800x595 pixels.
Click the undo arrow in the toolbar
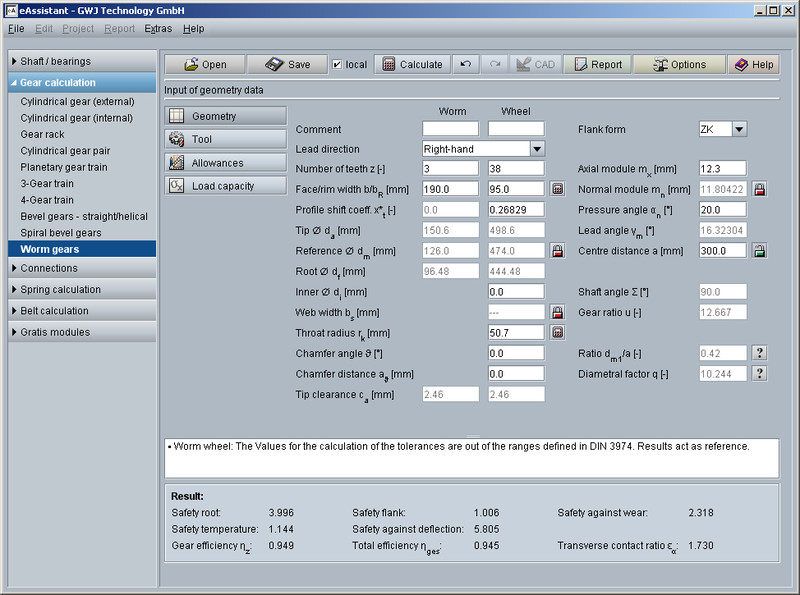[x=465, y=64]
